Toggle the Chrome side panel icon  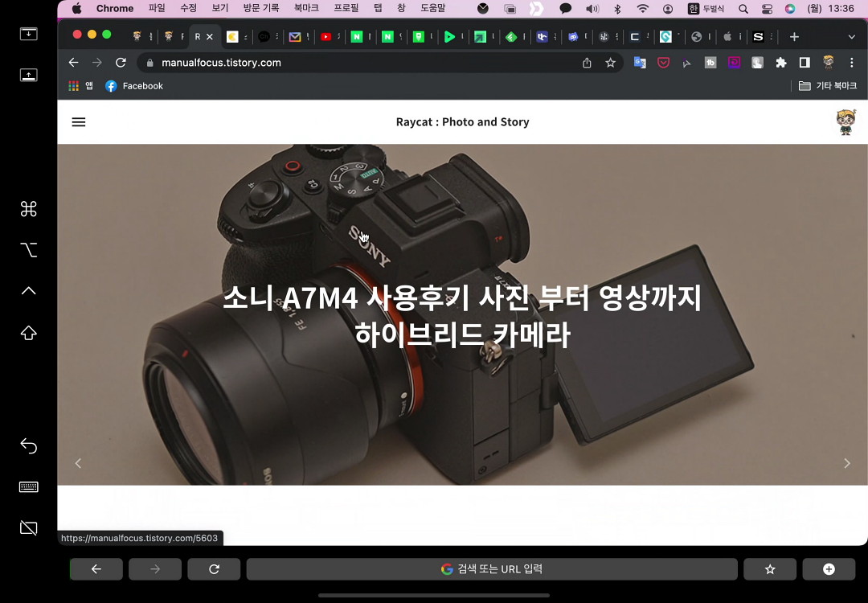(x=805, y=63)
